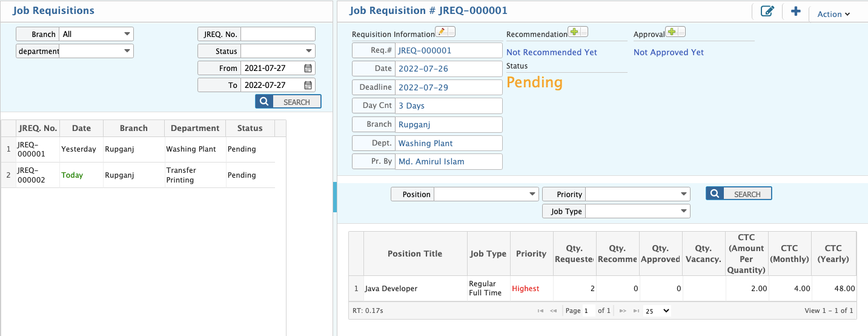Click the Req.# field JREQ-000001
This screenshot has width=868, height=336.
click(x=448, y=50)
